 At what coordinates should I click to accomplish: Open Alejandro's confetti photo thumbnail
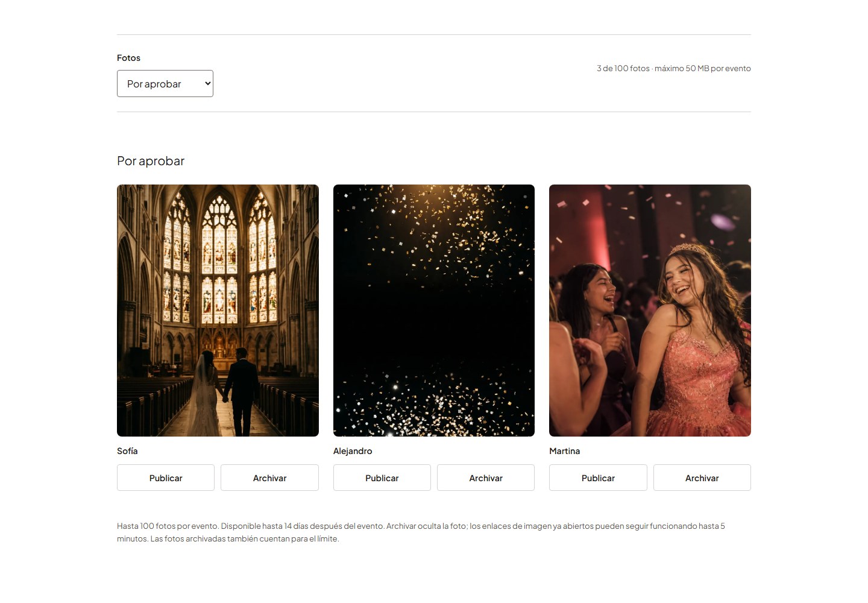pyautogui.click(x=434, y=311)
